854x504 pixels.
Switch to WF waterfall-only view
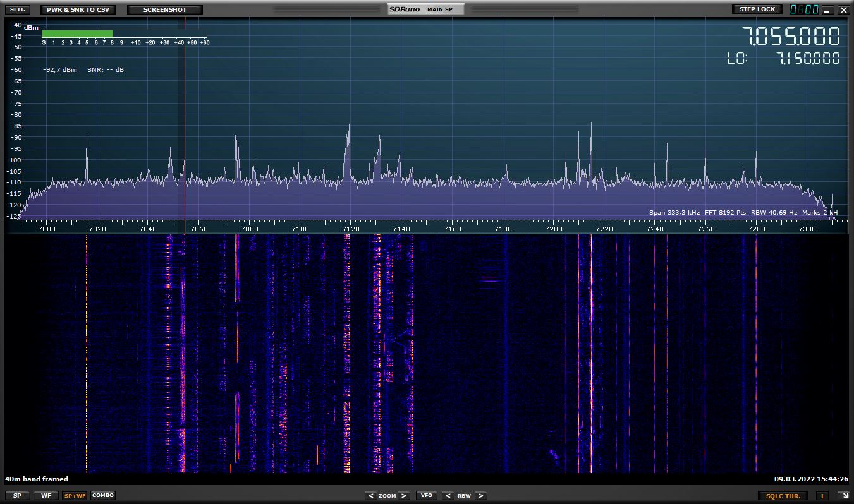pyautogui.click(x=46, y=496)
